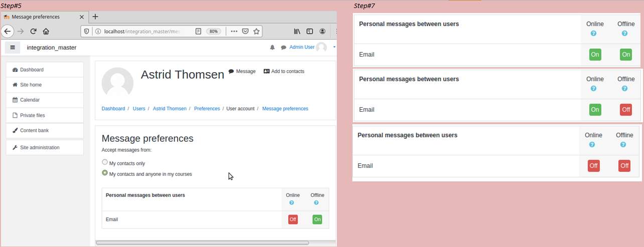Select the My contacts only radio button
The width and height of the screenshot is (644, 247).
click(105, 162)
